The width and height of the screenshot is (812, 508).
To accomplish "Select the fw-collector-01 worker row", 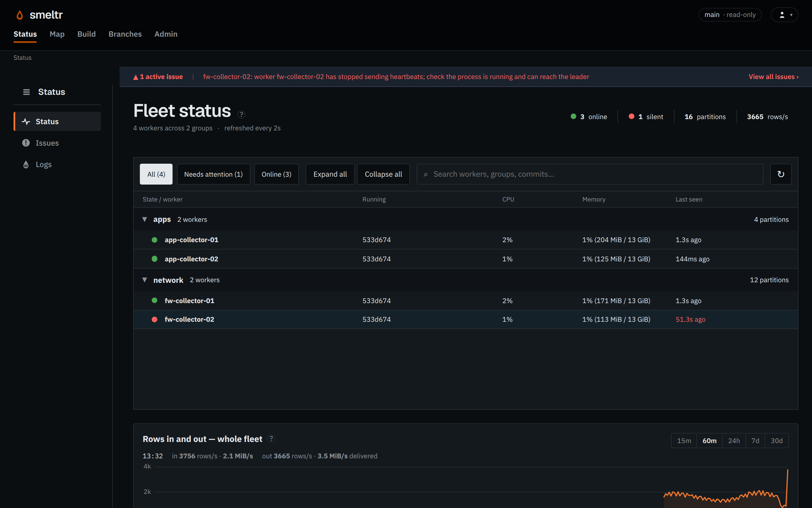I will (x=466, y=301).
